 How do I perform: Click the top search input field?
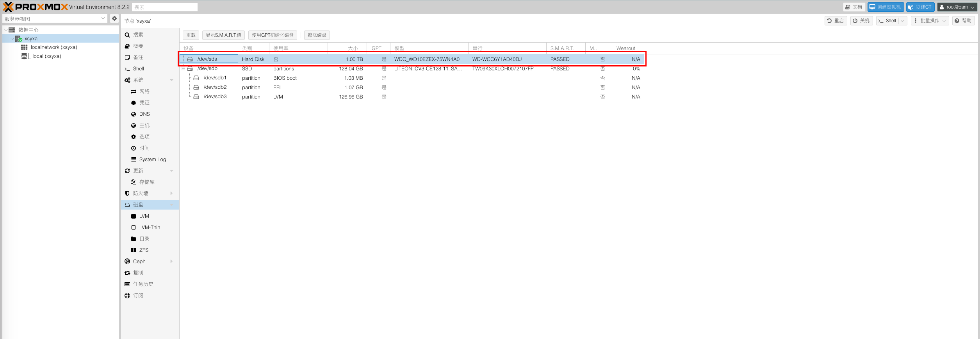[x=165, y=7]
